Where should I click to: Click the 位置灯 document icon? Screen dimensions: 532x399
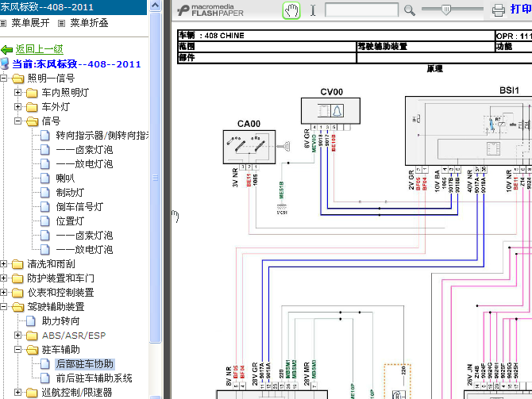click(45, 221)
